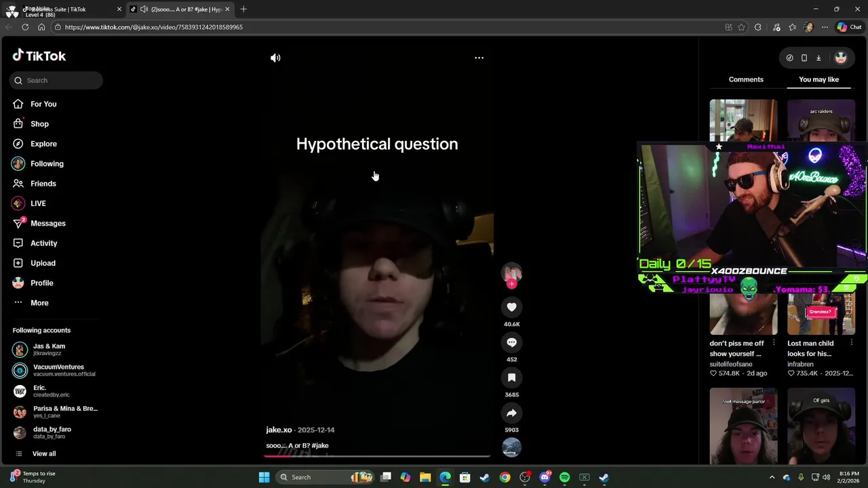Open the Upload page

point(43,263)
